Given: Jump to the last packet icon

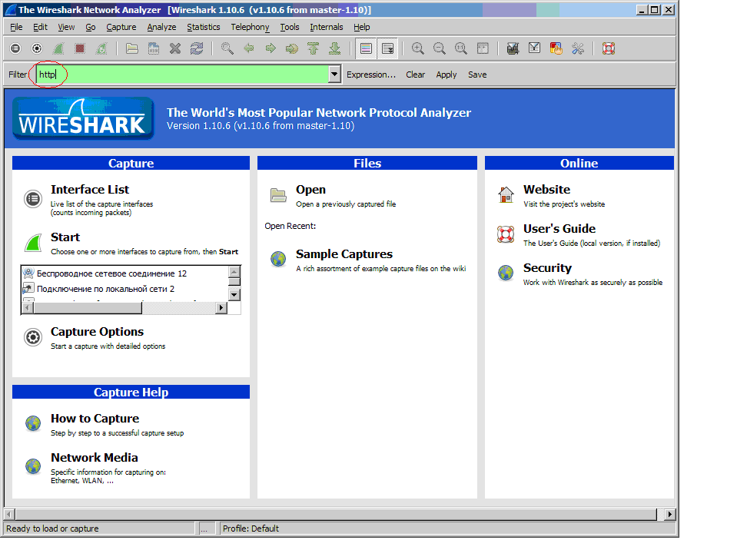Looking at the screenshot, I should 334,48.
